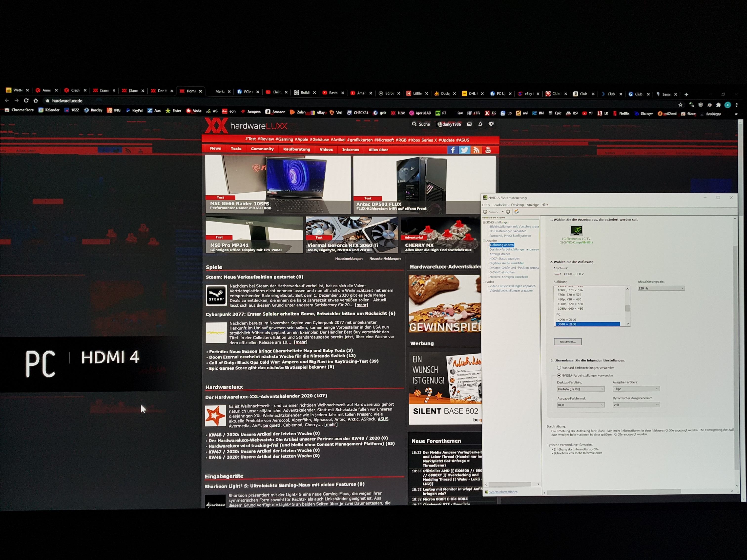Click the Chrome page vertical scrollbar
Image resolution: width=747 pixels, height=560 pixels.
point(741,169)
